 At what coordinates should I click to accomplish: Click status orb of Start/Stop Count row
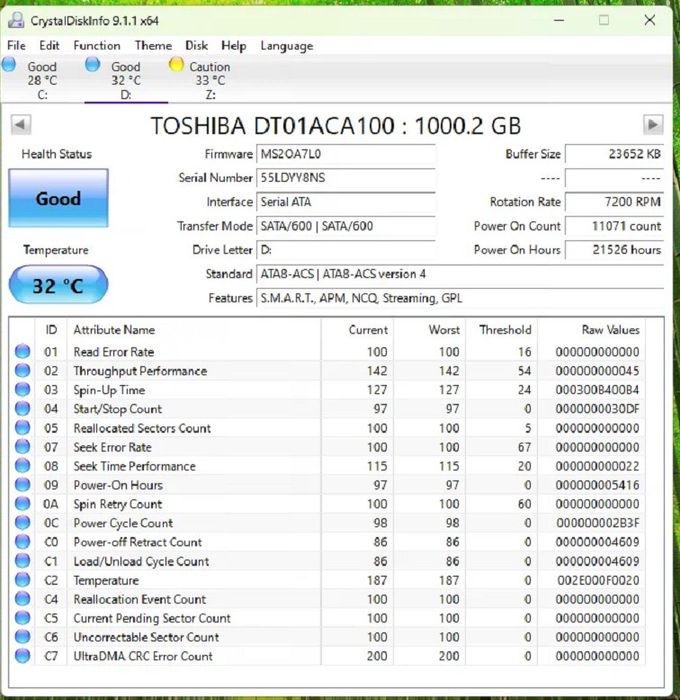22,408
